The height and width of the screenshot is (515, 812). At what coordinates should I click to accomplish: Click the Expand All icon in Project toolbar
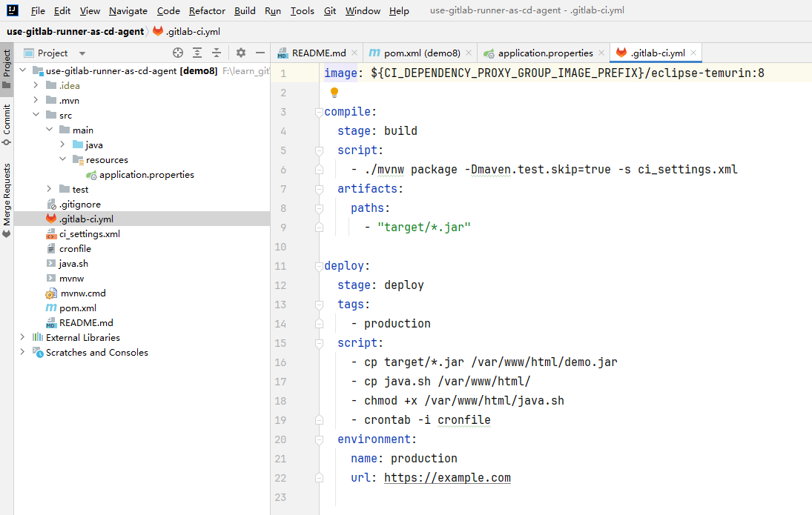click(197, 53)
